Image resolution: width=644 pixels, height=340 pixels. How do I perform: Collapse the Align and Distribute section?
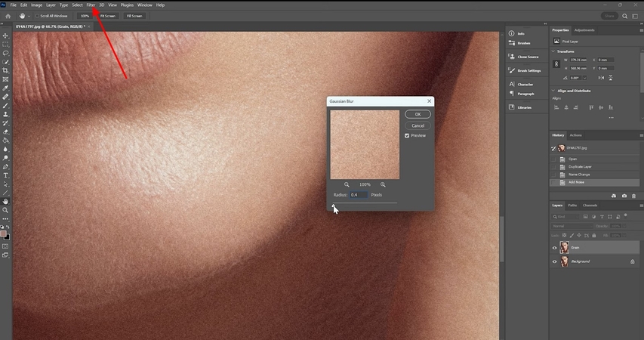pyautogui.click(x=553, y=91)
